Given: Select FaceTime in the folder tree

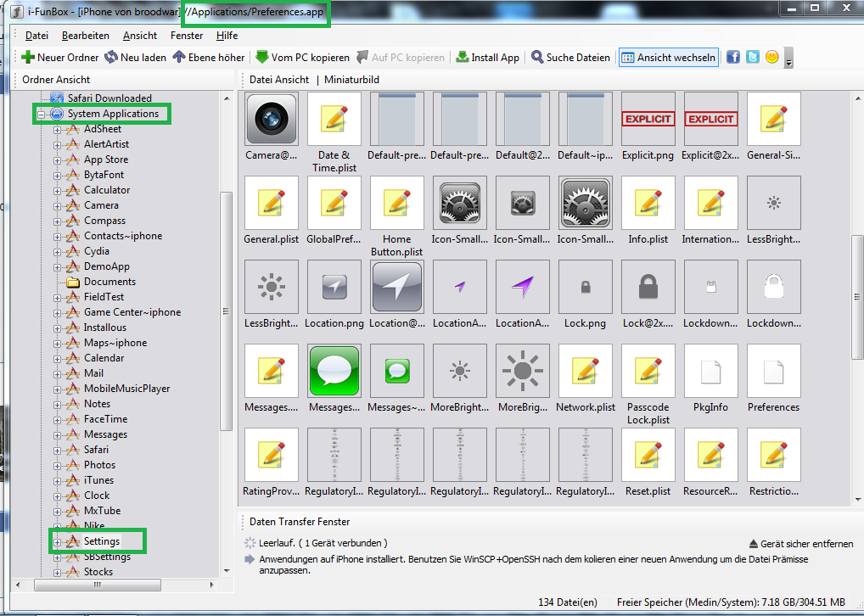Looking at the screenshot, I should pyautogui.click(x=105, y=419).
